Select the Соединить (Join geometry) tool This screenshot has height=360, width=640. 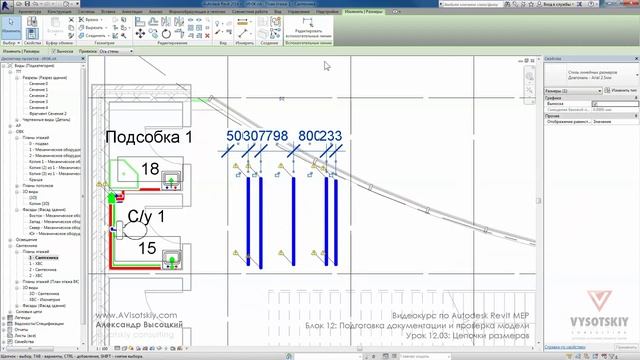click(x=93, y=36)
